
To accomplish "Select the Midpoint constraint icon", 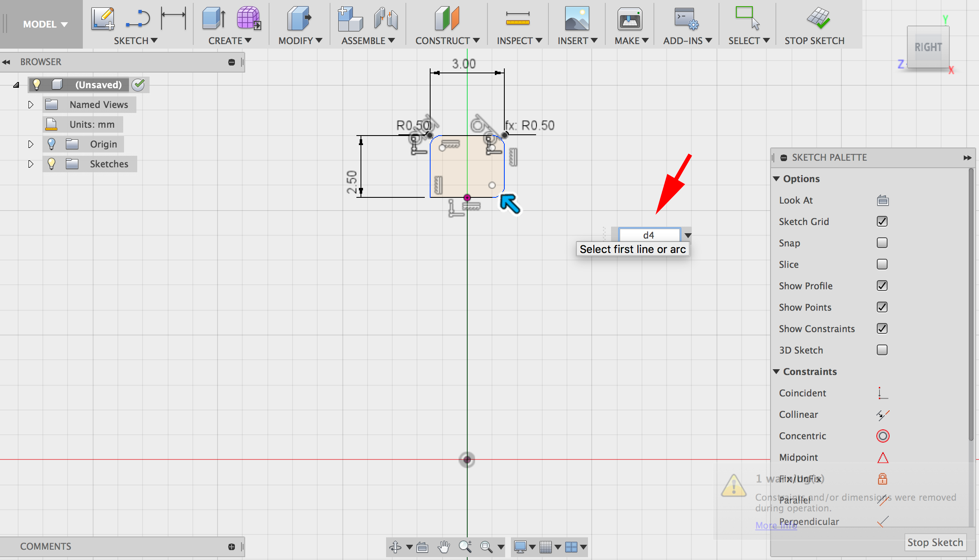I will coord(883,457).
